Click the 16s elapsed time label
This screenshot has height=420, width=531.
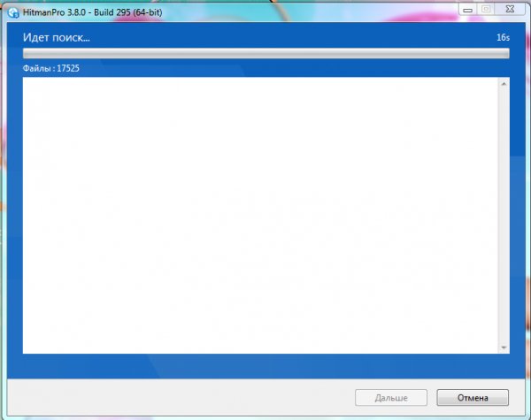tap(503, 37)
